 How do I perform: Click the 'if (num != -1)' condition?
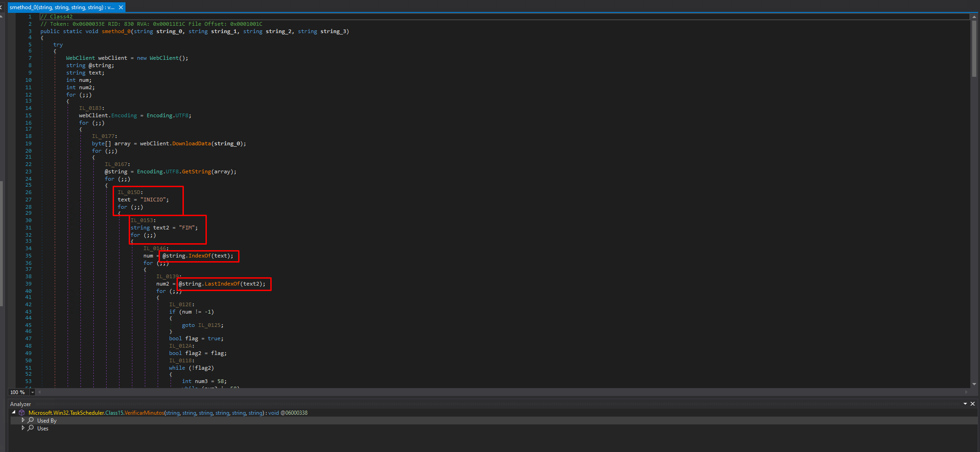coord(191,312)
